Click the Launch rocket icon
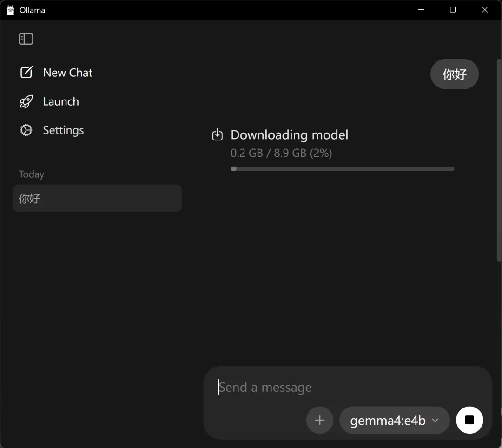The image size is (502, 448). coord(26,101)
